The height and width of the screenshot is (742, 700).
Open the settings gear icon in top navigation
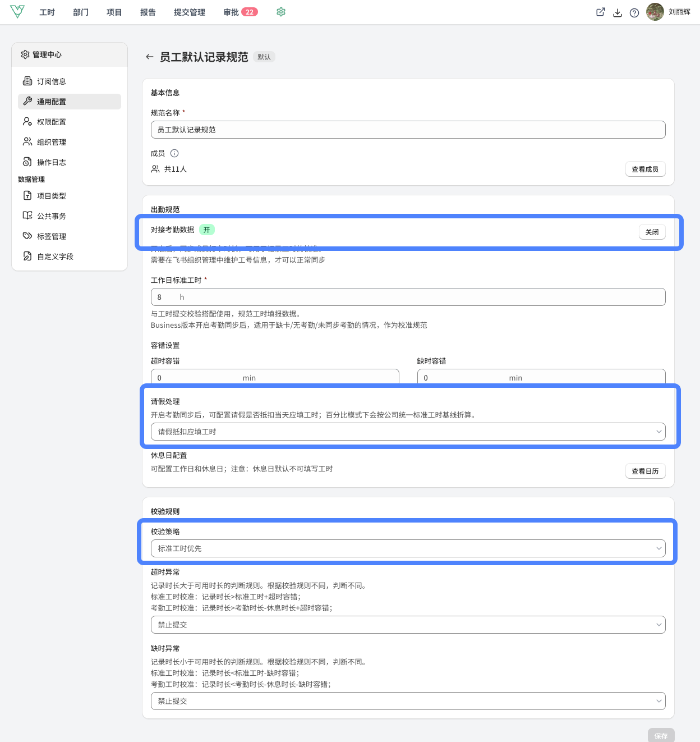pyautogui.click(x=281, y=12)
